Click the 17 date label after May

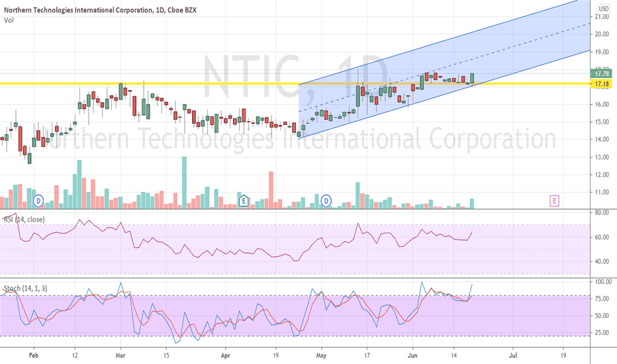[x=367, y=355]
